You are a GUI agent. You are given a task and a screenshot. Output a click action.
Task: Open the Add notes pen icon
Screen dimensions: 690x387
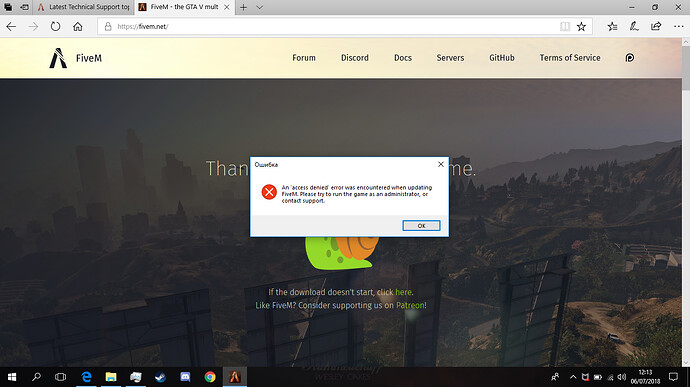634,26
